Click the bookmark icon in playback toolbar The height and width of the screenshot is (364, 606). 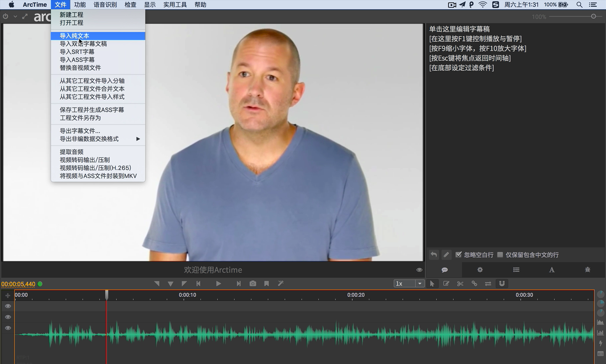tap(267, 284)
